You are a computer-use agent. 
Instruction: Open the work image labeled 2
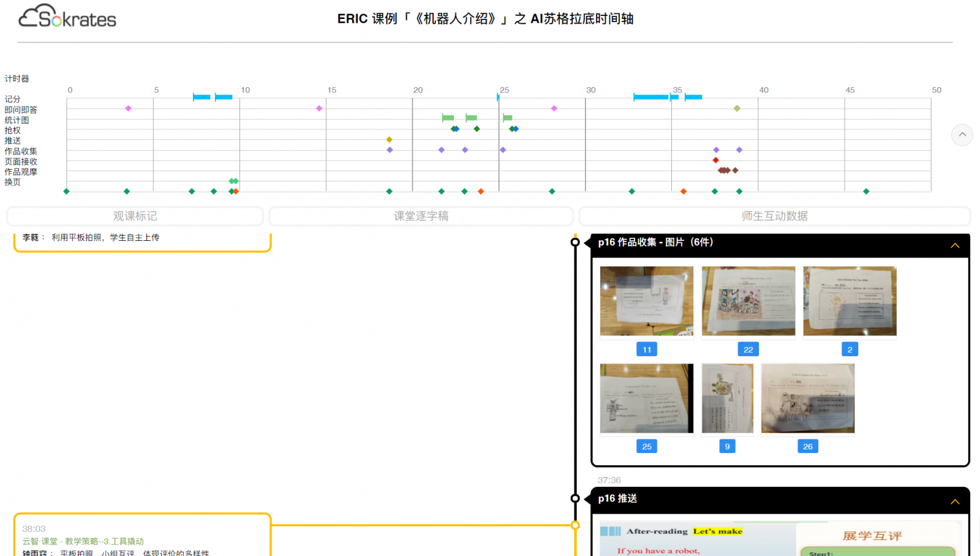850,301
